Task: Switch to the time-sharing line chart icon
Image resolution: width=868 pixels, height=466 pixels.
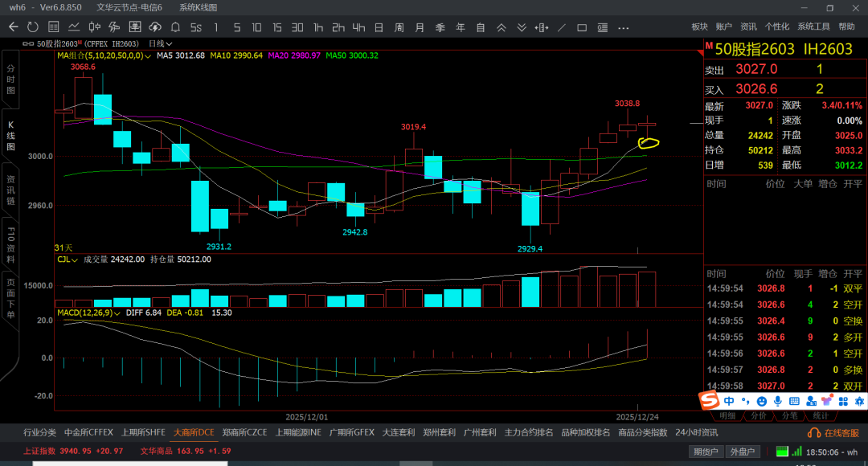Action: point(74,27)
